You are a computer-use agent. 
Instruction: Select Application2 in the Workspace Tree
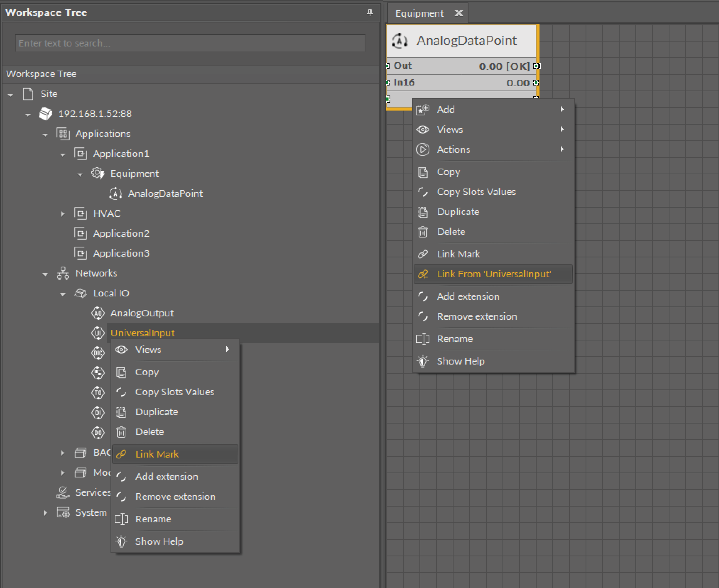tap(121, 233)
